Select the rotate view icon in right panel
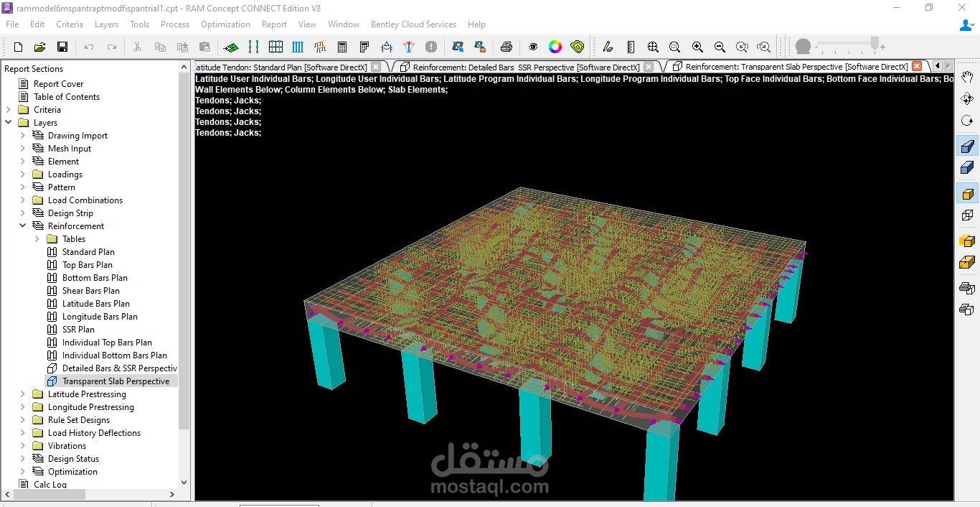 [967, 121]
